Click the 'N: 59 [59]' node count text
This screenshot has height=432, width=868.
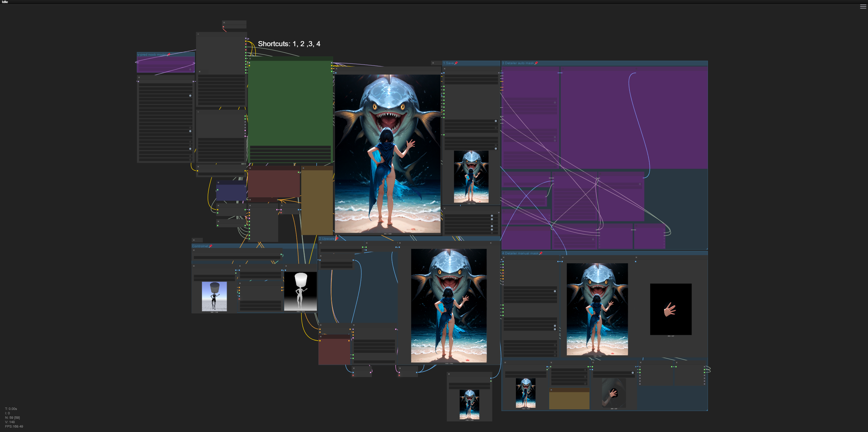point(13,418)
